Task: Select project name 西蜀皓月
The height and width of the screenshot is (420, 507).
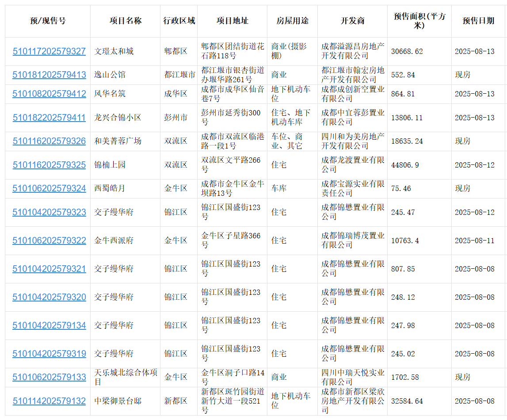Action: (110, 188)
